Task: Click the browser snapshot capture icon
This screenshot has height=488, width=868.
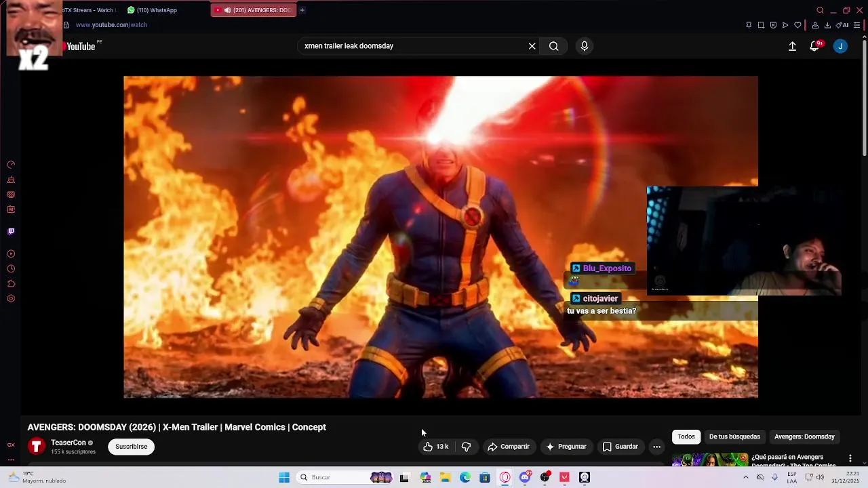Action: click(x=761, y=25)
